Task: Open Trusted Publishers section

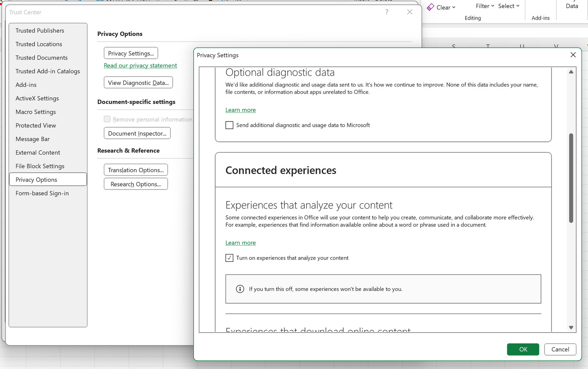Action: (48, 30)
